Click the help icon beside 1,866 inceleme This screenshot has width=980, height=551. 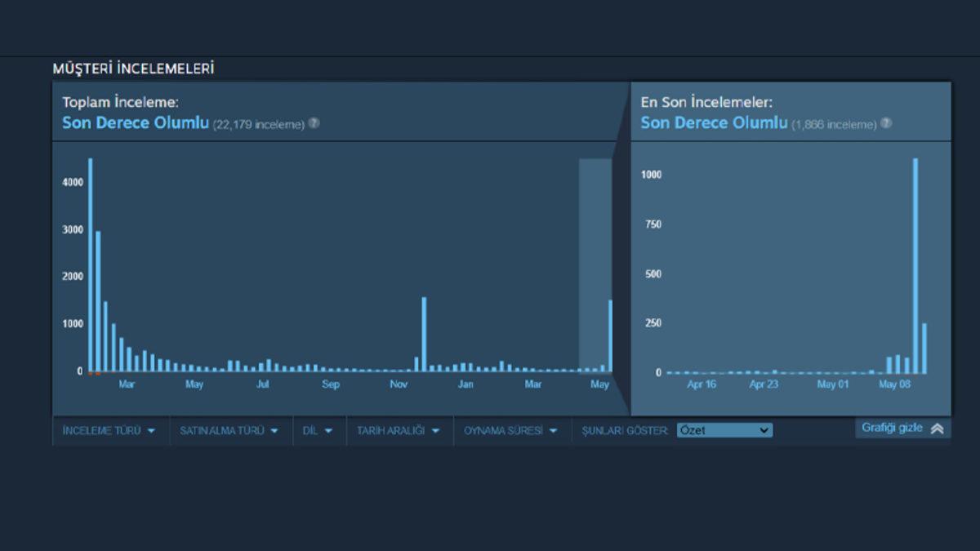tap(884, 123)
